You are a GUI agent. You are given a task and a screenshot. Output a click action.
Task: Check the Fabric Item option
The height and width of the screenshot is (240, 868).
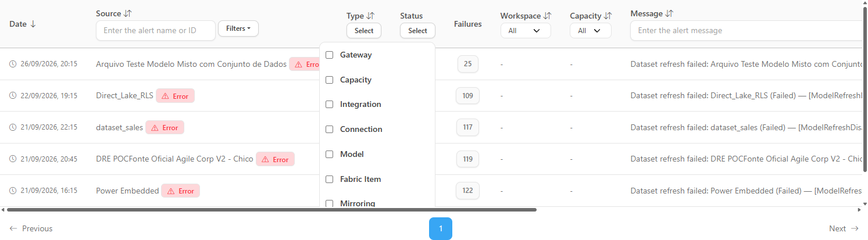(x=329, y=179)
